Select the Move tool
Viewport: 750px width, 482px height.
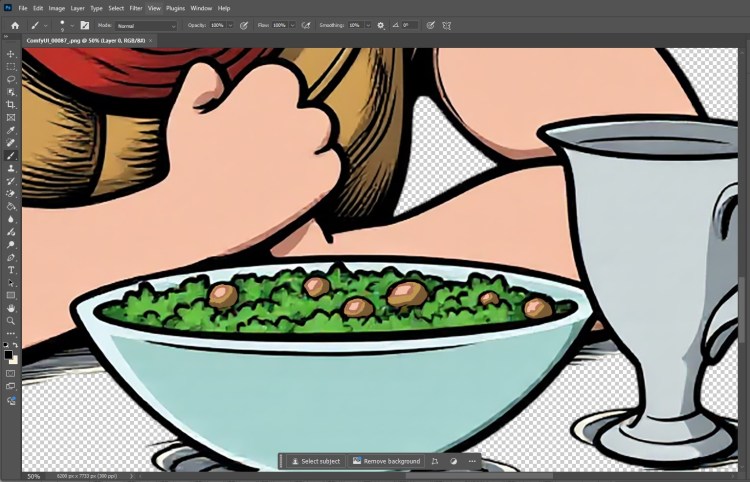[x=11, y=54]
